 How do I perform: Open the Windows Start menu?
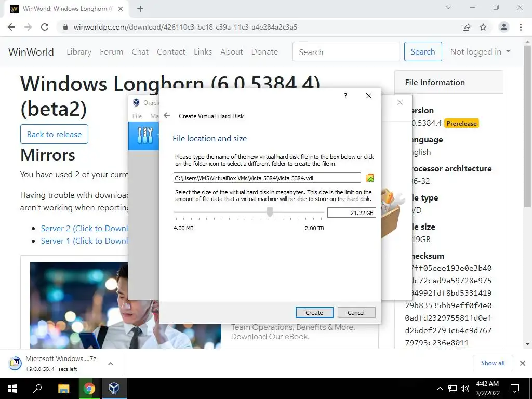click(12, 389)
